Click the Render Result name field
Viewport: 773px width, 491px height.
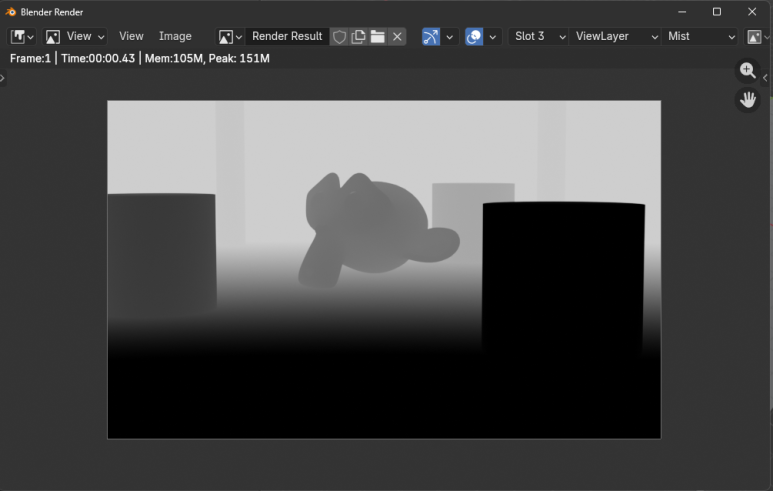287,36
